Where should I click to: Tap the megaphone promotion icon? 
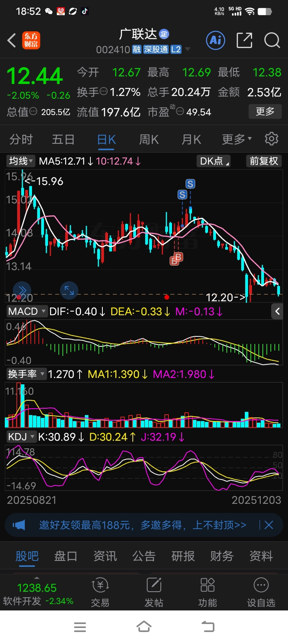coord(19,525)
